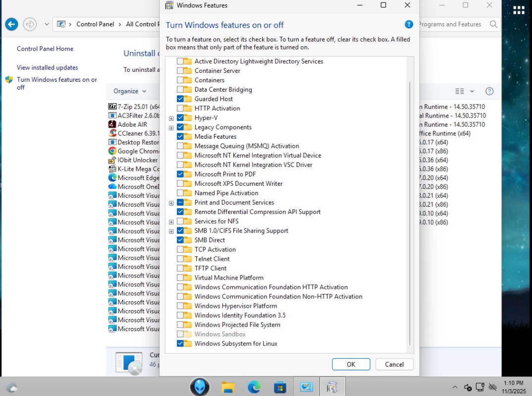Viewport: 532px width, 396px height.
Task: Select the Microsoft Edge program icon
Action: tap(112, 177)
